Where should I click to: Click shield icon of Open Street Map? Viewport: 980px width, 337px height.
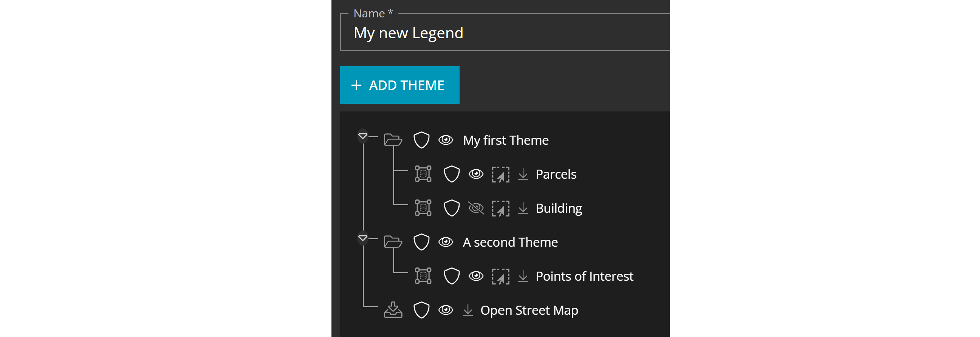pyautogui.click(x=421, y=310)
